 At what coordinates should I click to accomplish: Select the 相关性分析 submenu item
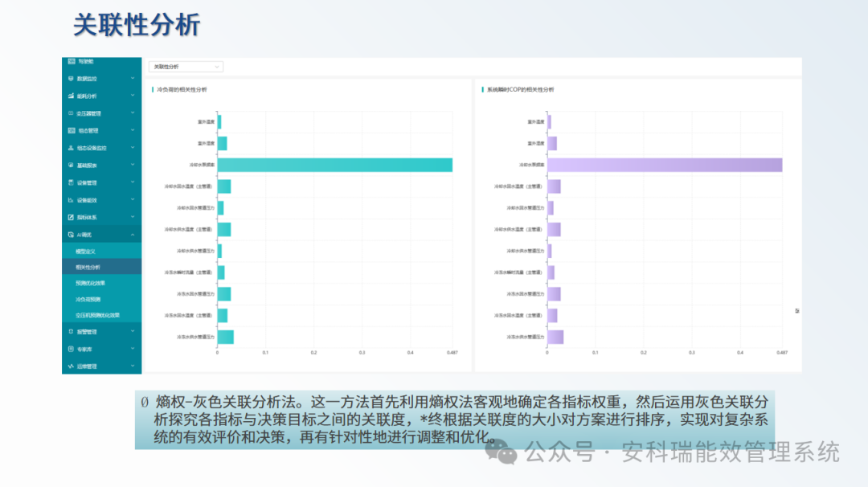(x=102, y=268)
